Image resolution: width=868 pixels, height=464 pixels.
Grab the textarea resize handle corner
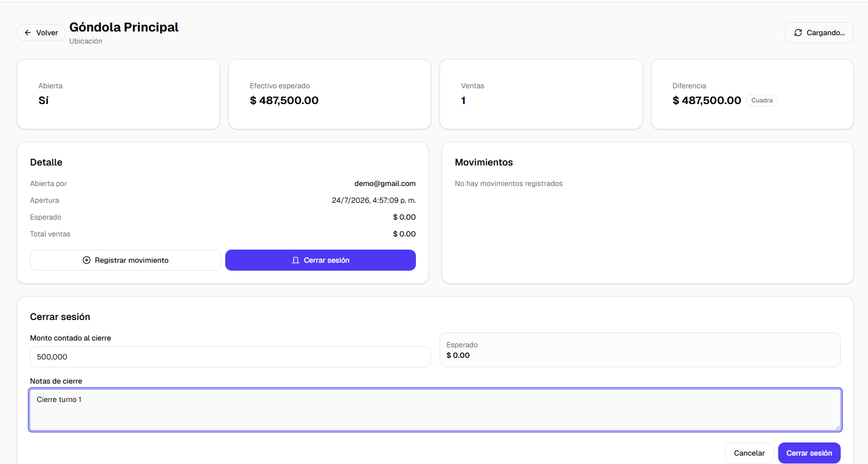tap(838, 427)
